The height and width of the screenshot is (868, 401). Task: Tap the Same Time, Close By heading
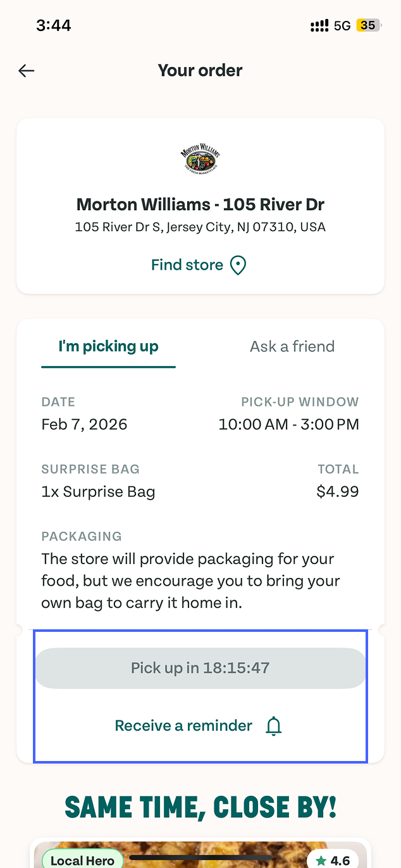click(200, 807)
